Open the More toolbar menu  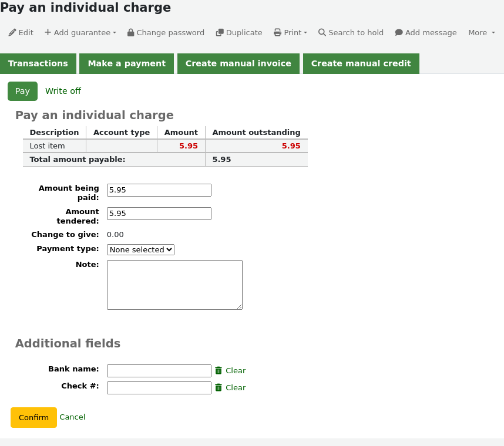[481, 32]
